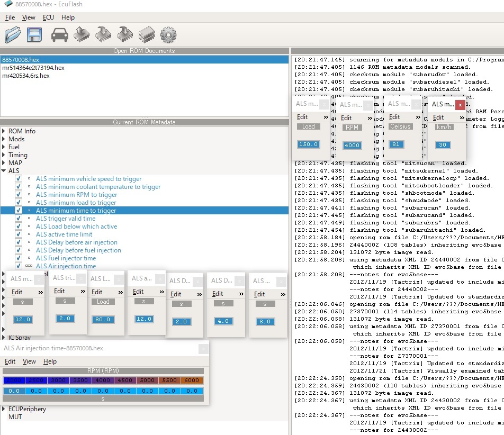Select the 0.0 value under 2000 RPM
The width and height of the screenshot is (504, 435).
[14, 391]
